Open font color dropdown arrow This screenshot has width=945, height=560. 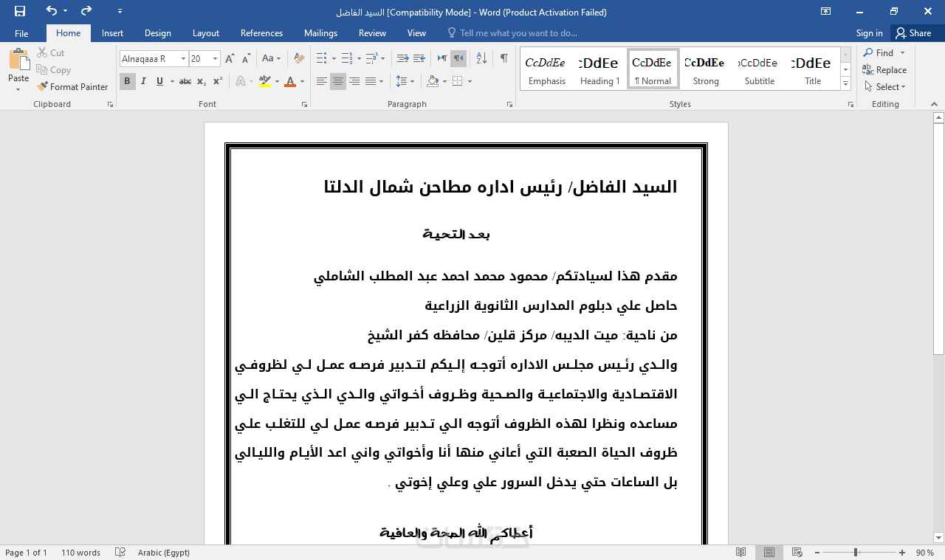click(x=302, y=81)
